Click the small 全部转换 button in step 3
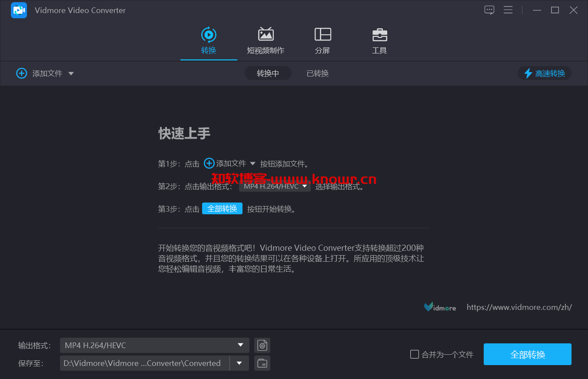Viewport: 588px width, 379px height. 222,209
